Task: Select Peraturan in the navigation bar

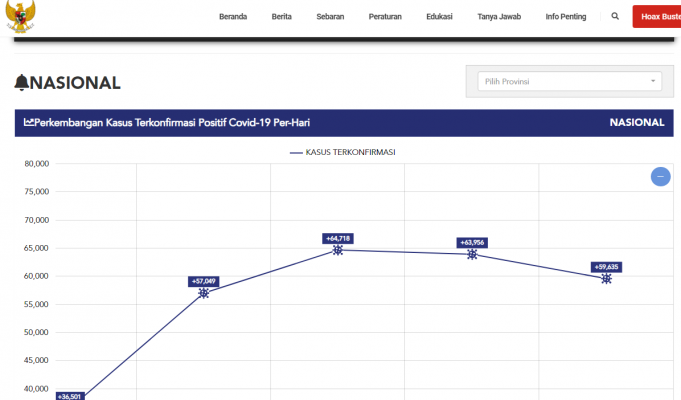Action: click(385, 17)
